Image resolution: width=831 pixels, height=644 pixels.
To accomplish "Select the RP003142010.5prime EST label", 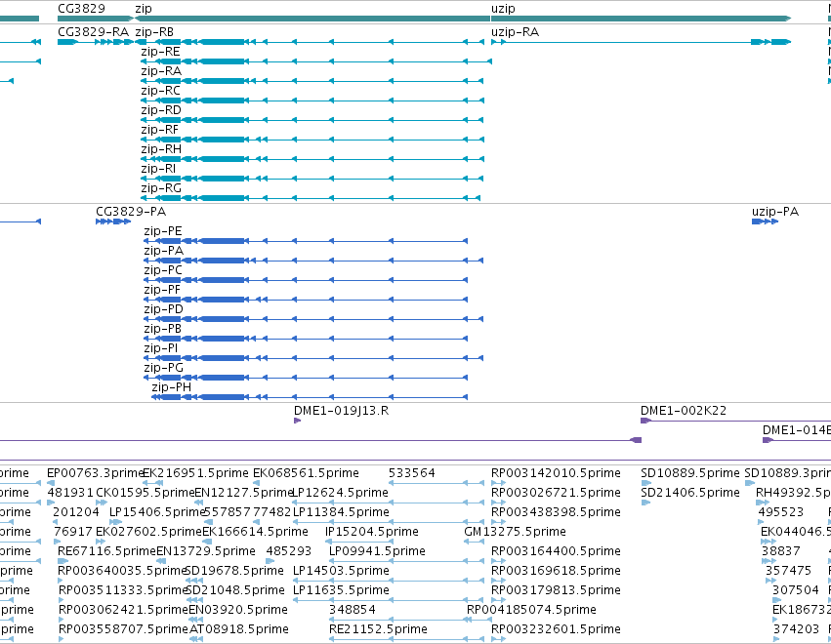I will [x=556, y=473].
